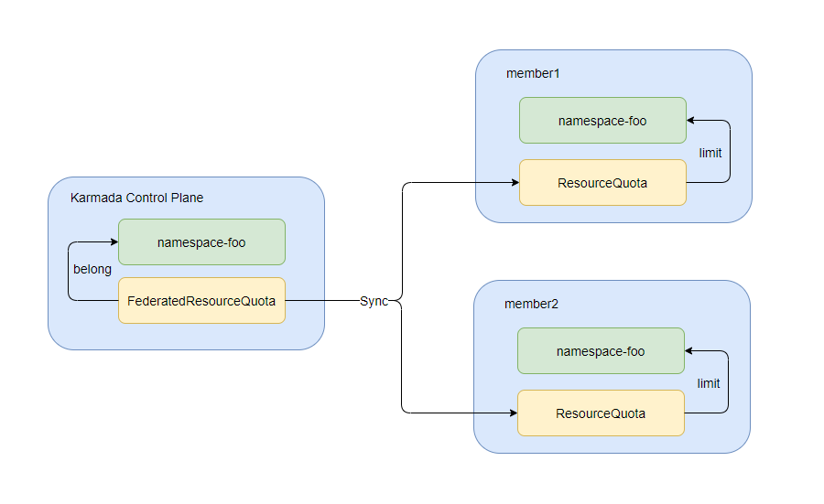Click the "belong" arrow label
824x504 pixels.
(92, 269)
